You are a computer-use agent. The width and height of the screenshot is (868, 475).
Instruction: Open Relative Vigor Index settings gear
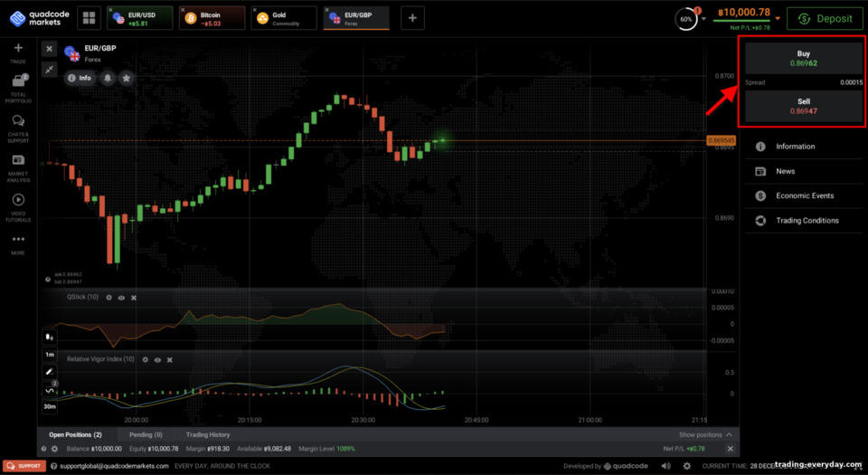(145, 360)
